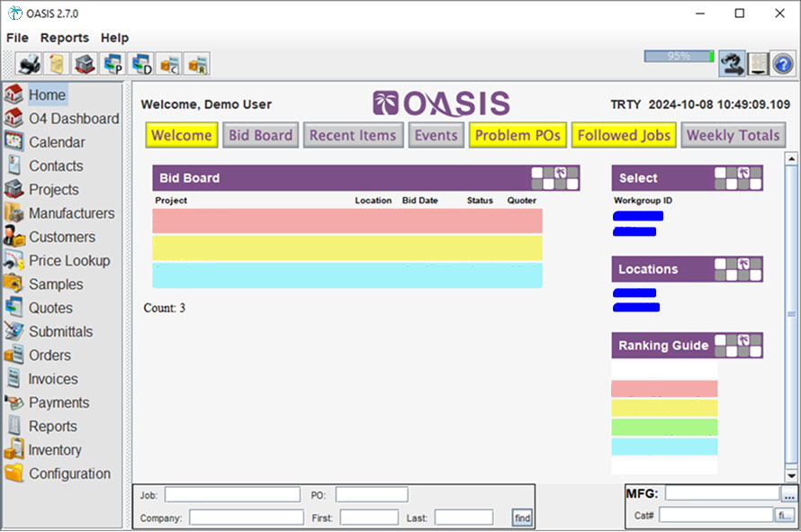The height and width of the screenshot is (532, 801).
Task: Click the toolbar icon labeled D
Action: click(x=139, y=64)
